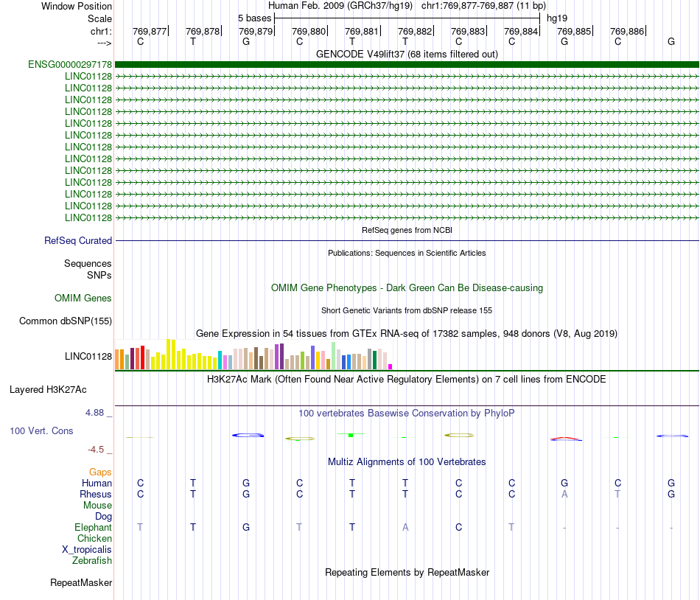Image resolution: width=700 pixels, height=600 pixels.
Task: Click the Common dbSNP(155) track label
Action: point(65,321)
